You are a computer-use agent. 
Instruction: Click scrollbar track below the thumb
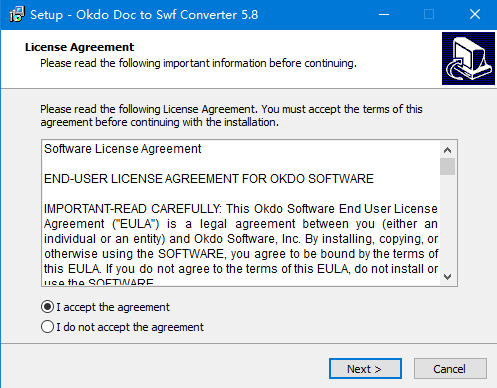[x=447, y=222]
